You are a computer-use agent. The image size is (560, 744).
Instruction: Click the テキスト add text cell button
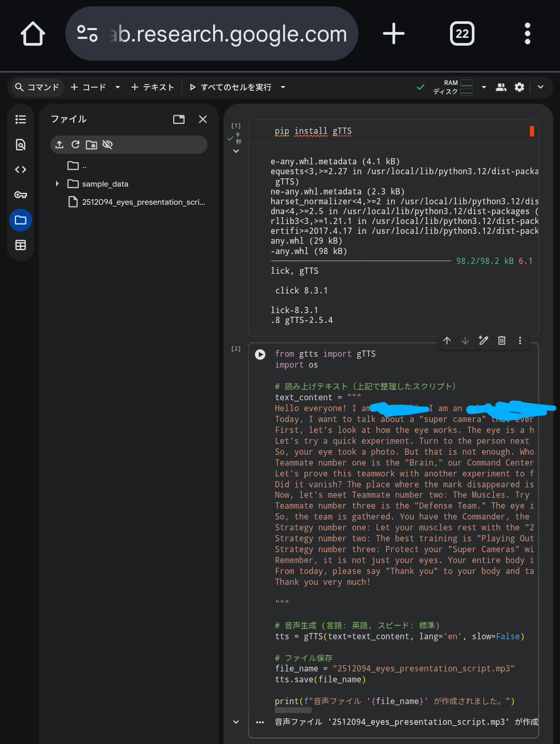[x=152, y=87]
